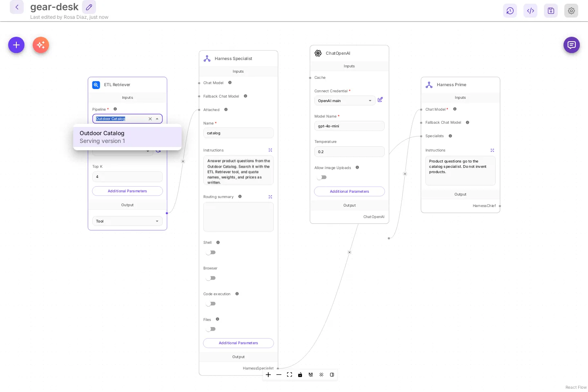This screenshot has width=588, height=392.
Task: Expand the Instructions field in Harness Specialist
Action: pyautogui.click(x=270, y=150)
